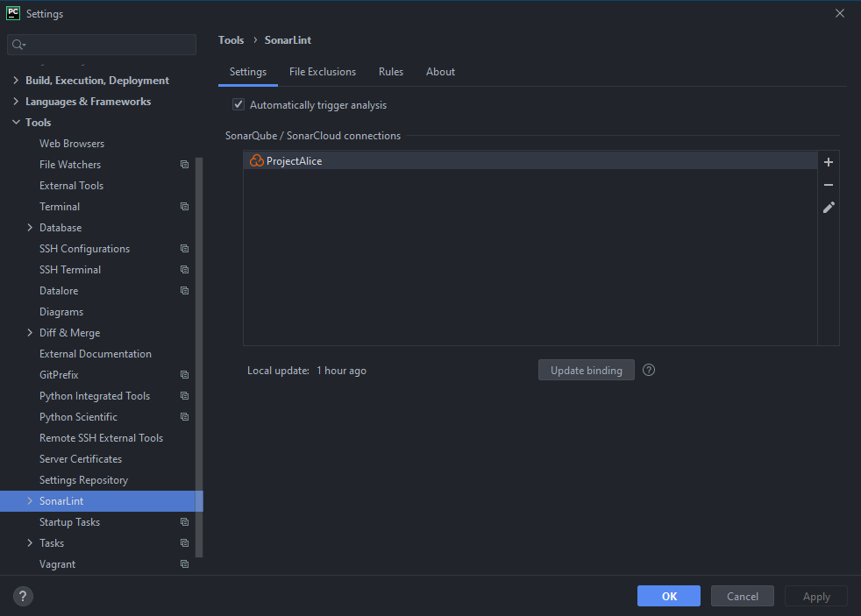Click the SonarLint breadcrumb label
861x616 pixels.
point(288,40)
